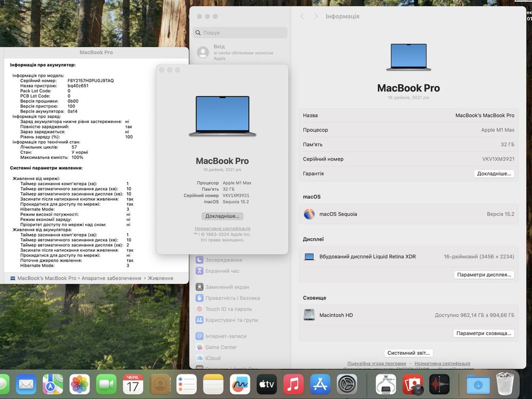Launch Maps from the Dock
The width and height of the screenshot is (532, 399).
click(x=53, y=385)
